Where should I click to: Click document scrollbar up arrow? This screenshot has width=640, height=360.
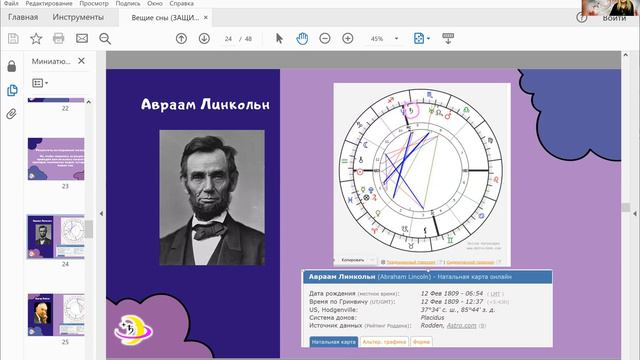click(626, 55)
